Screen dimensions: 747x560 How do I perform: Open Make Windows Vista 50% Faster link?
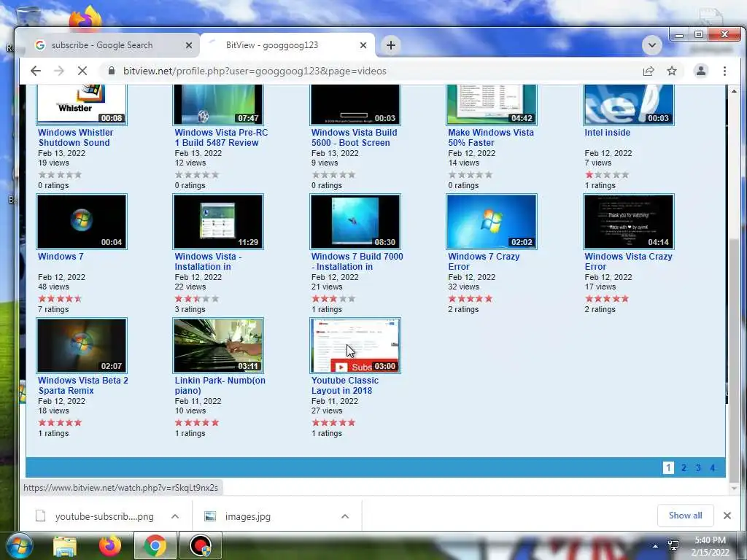point(491,138)
